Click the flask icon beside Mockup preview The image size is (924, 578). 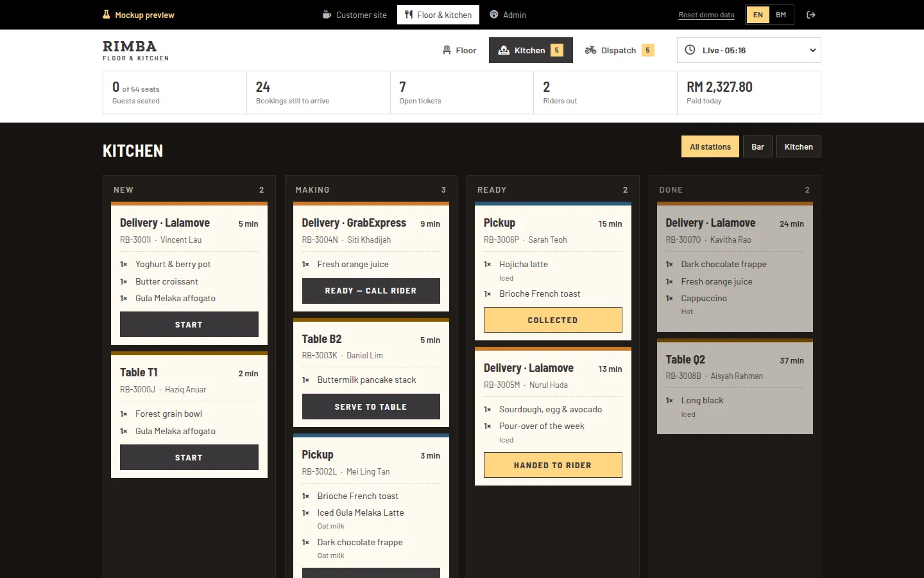point(107,15)
